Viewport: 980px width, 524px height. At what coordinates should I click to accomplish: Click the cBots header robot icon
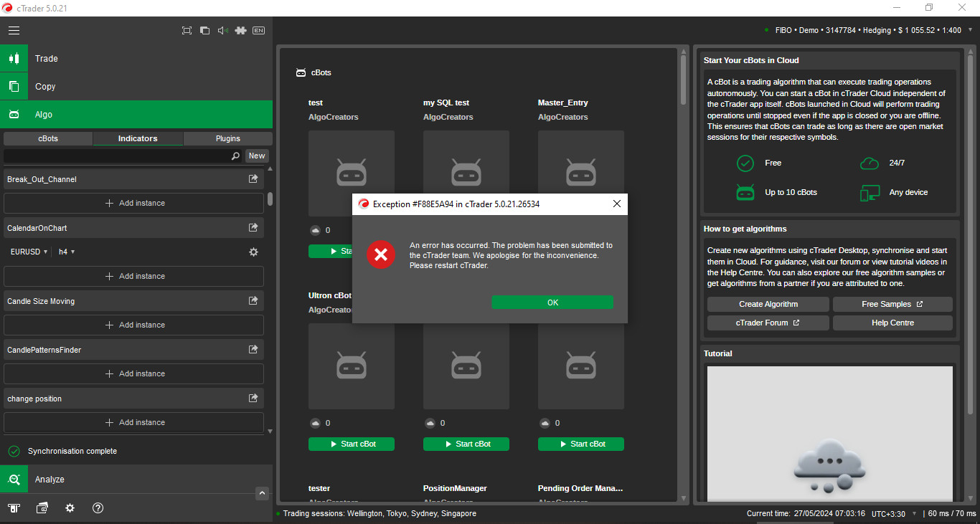click(301, 72)
